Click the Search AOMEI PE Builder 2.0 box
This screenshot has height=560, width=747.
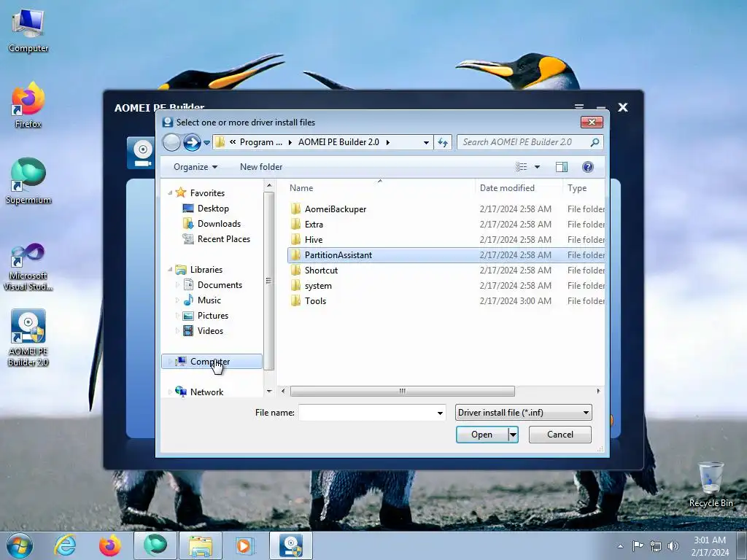tap(523, 142)
